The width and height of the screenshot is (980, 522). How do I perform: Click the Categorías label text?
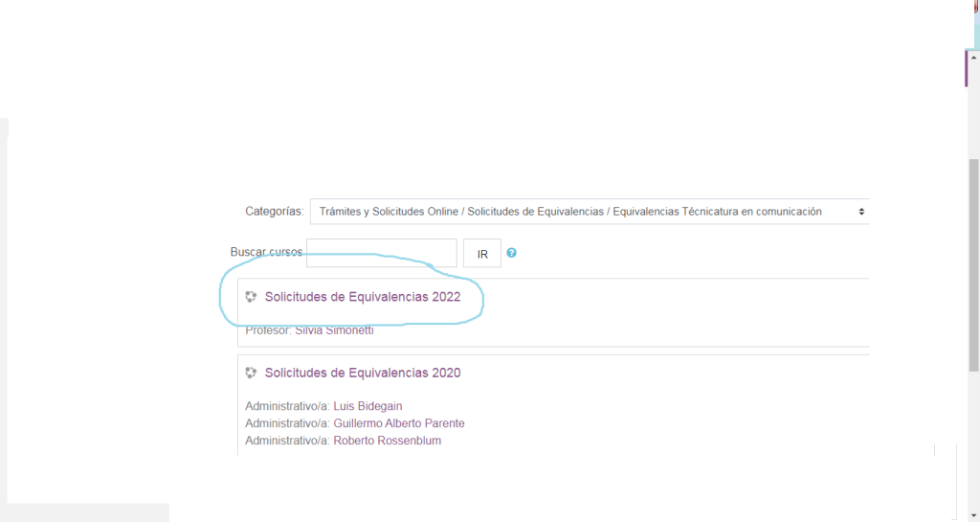[x=274, y=212]
